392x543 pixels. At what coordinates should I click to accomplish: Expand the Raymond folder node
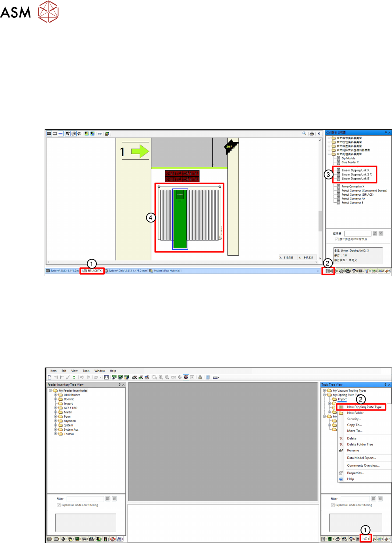56,421
